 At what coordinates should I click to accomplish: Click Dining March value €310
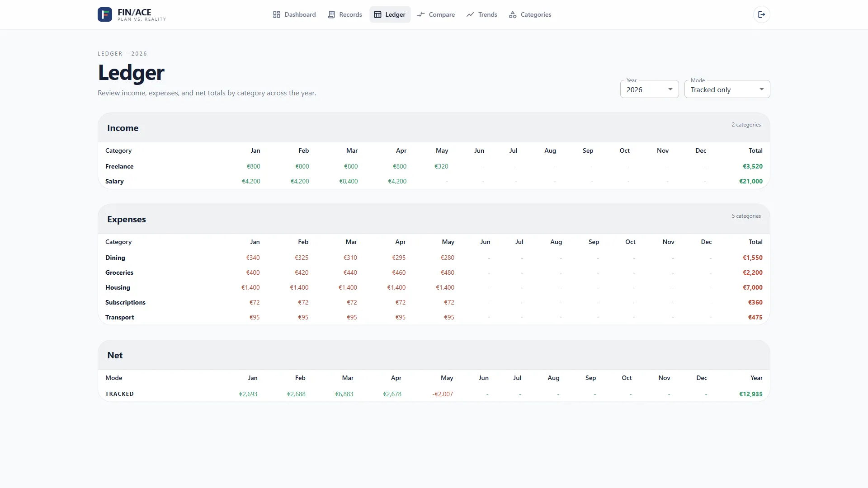tap(350, 258)
